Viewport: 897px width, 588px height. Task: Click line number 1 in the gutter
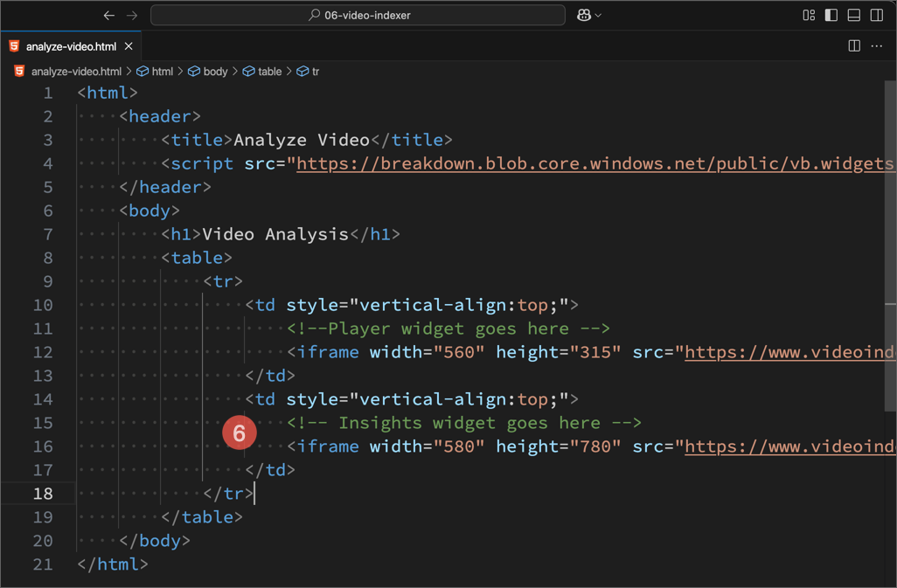pyautogui.click(x=48, y=93)
